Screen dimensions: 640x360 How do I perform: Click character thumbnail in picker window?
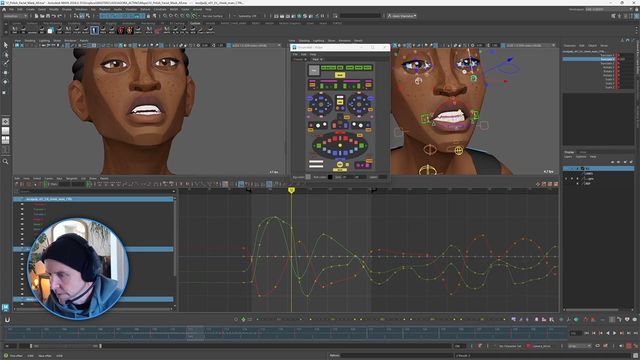[x=313, y=70]
